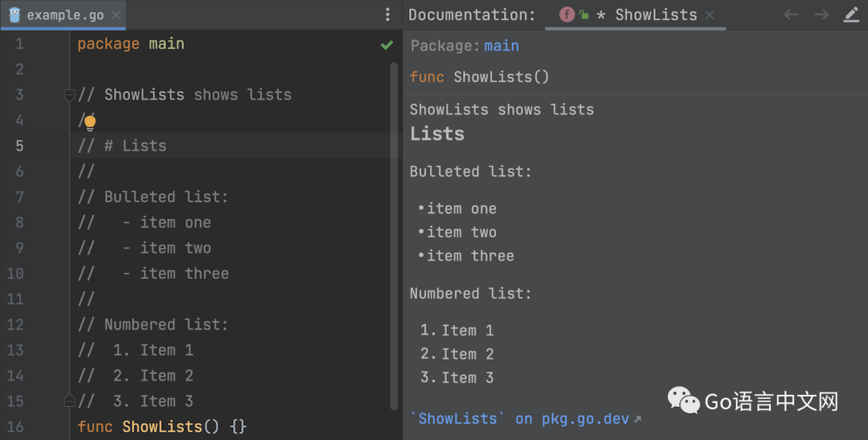Click the Go gopher file icon
Image resolution: width=868 pixels, height=440 pixels.
coord(14,14)
